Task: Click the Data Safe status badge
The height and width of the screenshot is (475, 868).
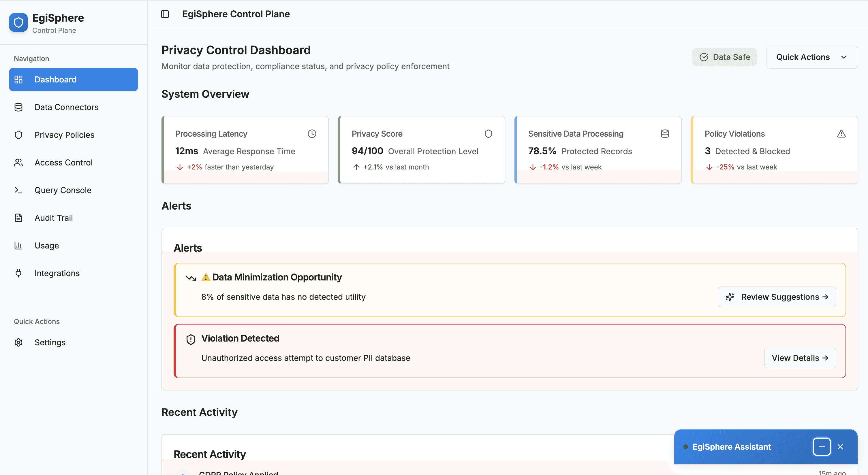Action: 724,57
